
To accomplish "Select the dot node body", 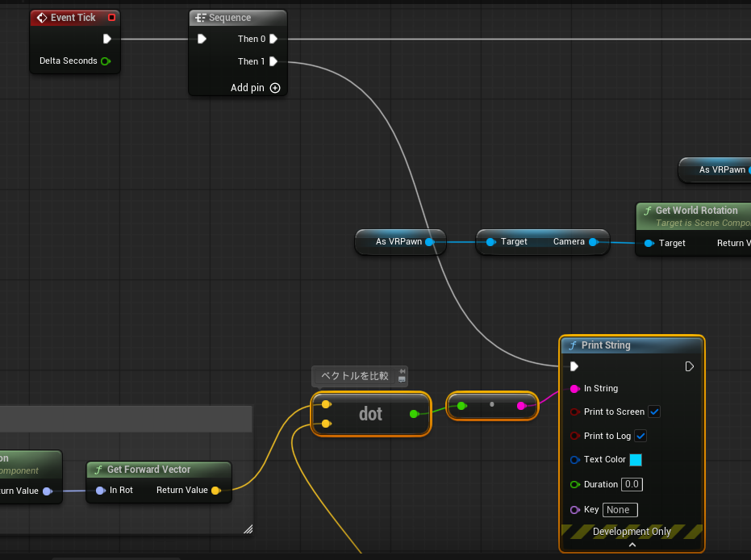I will 371,414.
